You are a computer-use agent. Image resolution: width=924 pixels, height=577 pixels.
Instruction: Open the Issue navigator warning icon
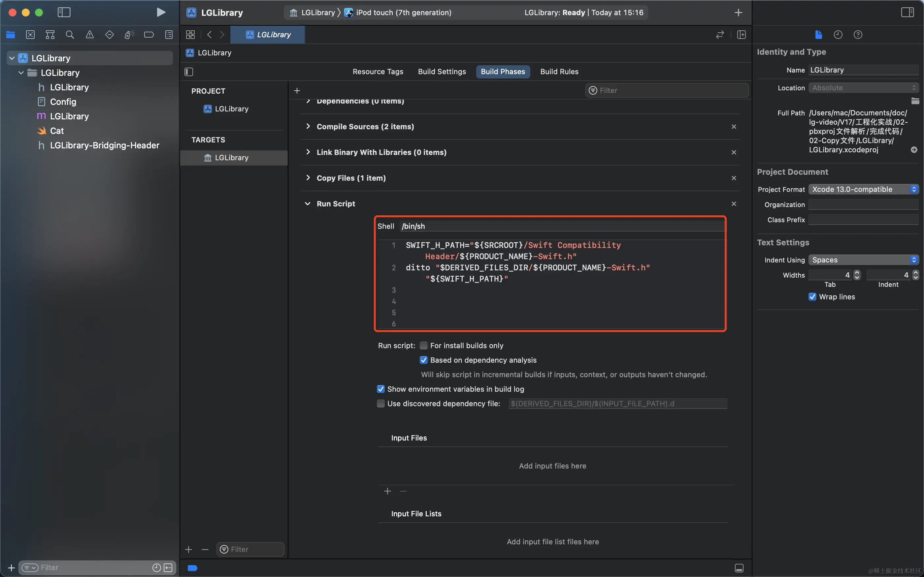pyautogui.click(x=90, y=35)
